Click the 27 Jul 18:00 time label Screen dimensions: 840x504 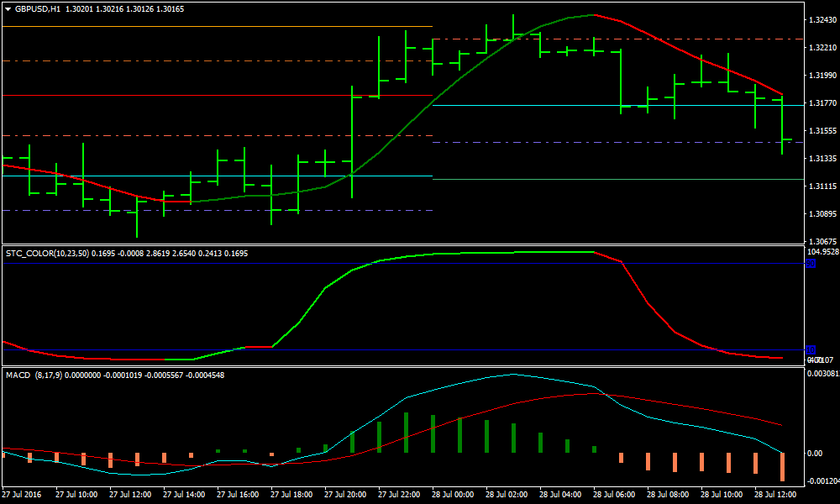coord(297,495)
